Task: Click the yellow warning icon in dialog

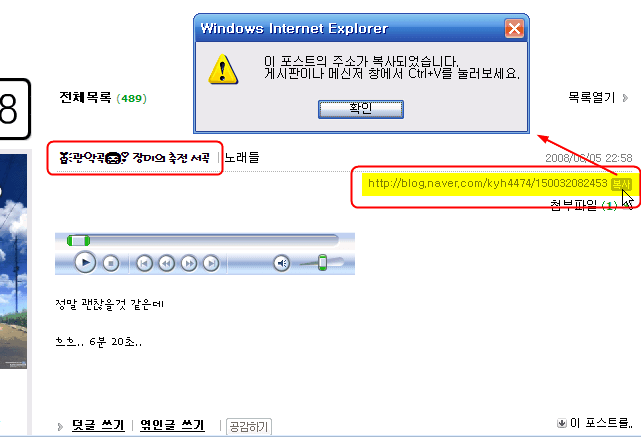Action: point(223,69)
